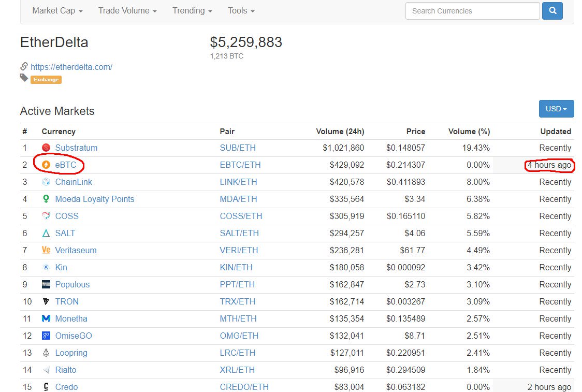
Task: Open the CREDO/ETH pair link
Action: pos(244,387)
